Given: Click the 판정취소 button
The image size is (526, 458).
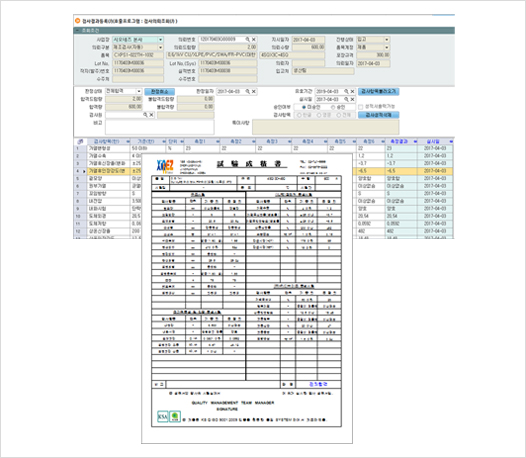Looking at the screenshot, I should 159,92.
